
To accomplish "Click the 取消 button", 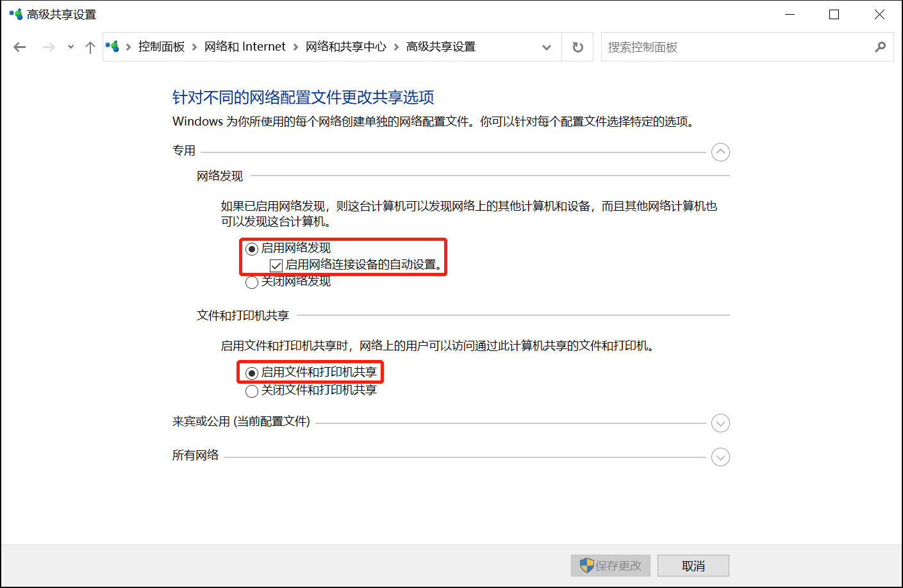I will [x=693, y=566].
